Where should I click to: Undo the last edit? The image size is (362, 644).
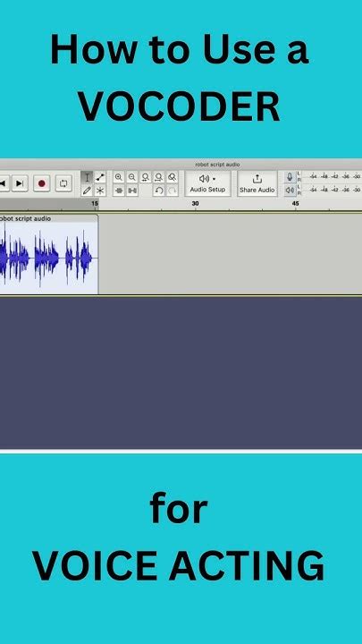click(159, 191)
